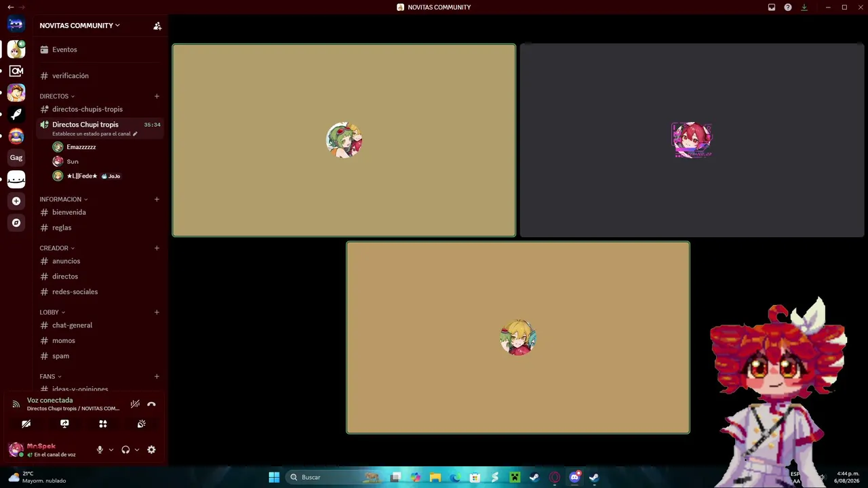Open Minecraft from the taskbar
The width and height of the screenshot is (868, 488).
[x=515, y=477]
